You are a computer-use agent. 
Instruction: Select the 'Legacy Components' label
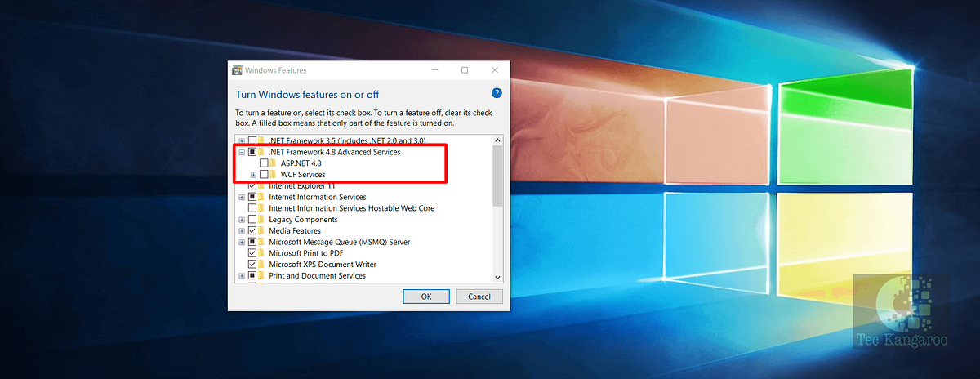(303, 220)
